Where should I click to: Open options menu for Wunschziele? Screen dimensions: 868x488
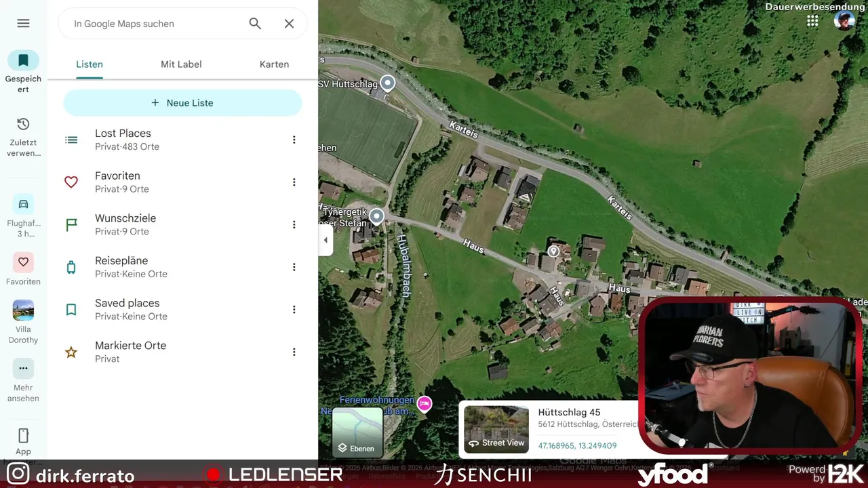click(x=294, y=224)
